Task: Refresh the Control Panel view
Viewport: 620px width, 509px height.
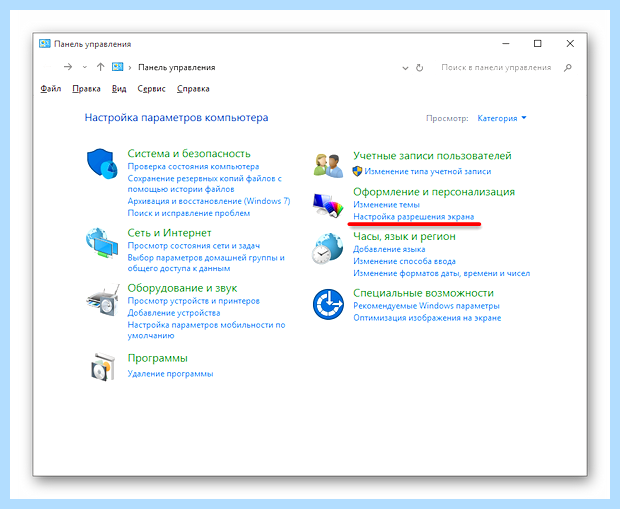Action: point(420,68)
